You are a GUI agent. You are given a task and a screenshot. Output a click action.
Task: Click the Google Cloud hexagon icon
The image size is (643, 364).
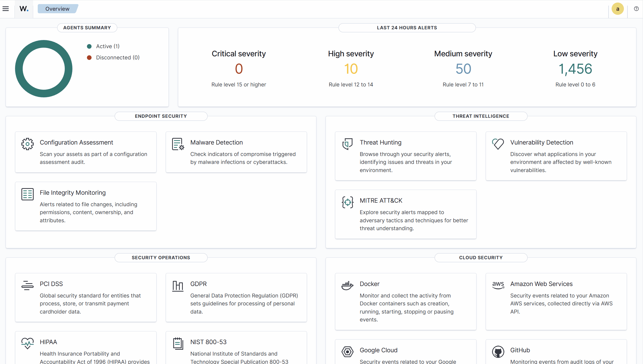[348, 352]
